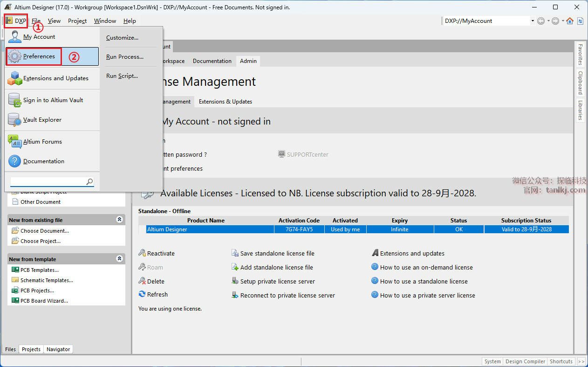Open Extensions and Updates menu entry
Image resolution: width=588 pixels, height=367 pixels.
pos(52,78)
